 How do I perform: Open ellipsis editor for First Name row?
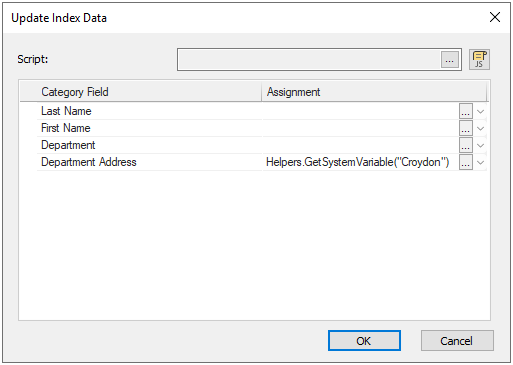(465, 128)
